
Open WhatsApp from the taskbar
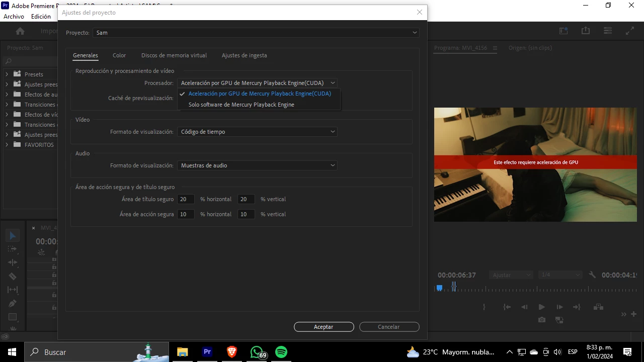(x=257, y=352)
